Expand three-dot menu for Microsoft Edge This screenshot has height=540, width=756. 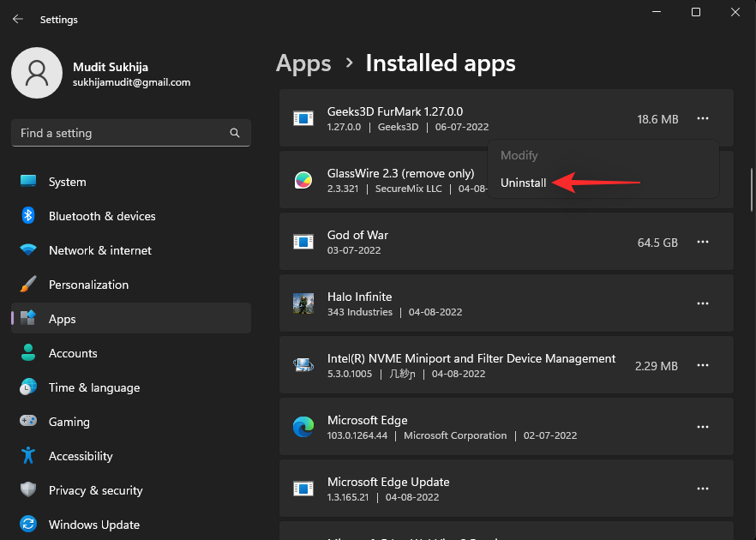coord(703,427)
